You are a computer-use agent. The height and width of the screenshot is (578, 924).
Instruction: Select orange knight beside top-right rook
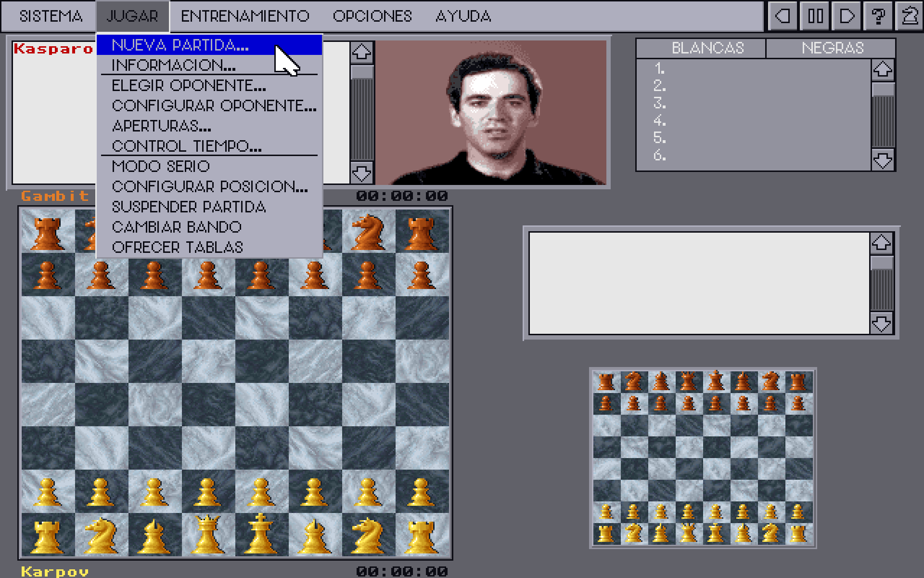click(x=368, y=232)
